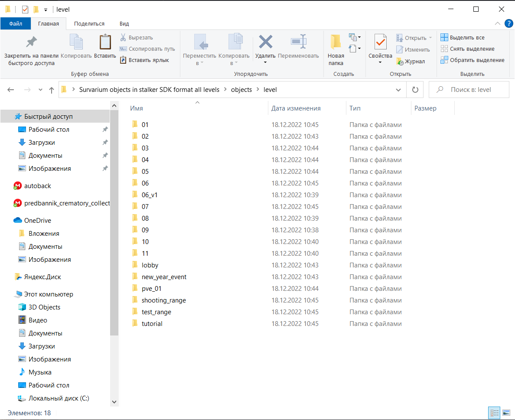Open autoback in the sidebar
The image size is (515, 420).
37,186
